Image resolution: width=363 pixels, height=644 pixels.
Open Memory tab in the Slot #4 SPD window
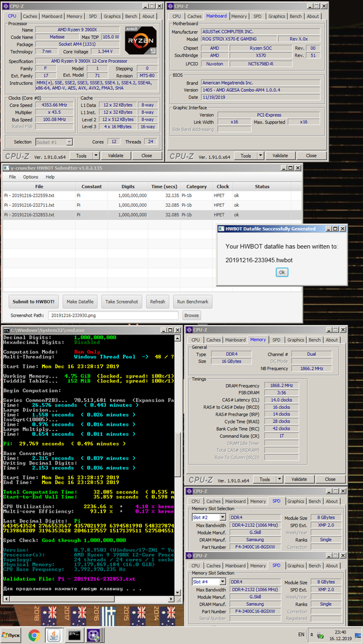pyautogui.click(x=258, y=565)
